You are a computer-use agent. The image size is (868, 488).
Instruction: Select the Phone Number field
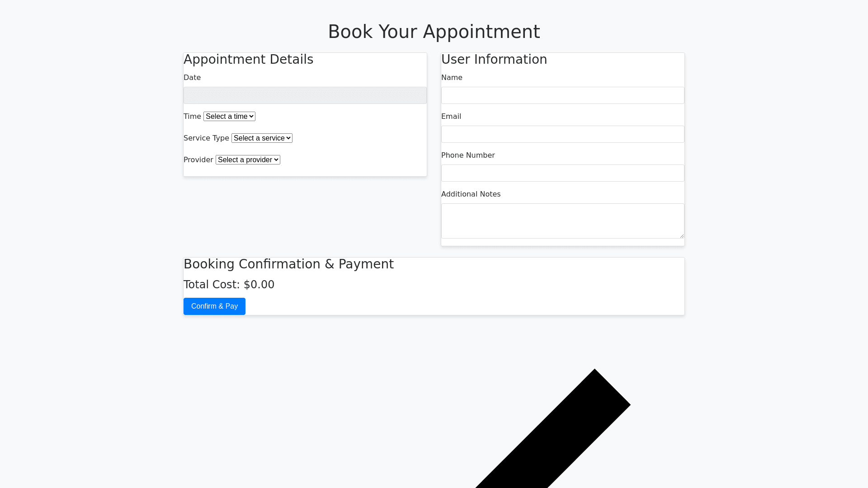click(x=562, y=173)
